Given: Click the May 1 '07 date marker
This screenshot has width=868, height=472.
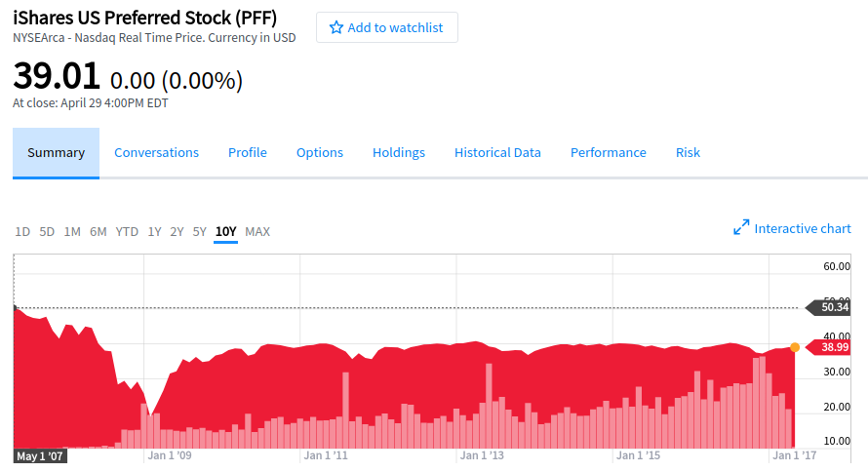Looking at the screenshot, I should click(40, 455).
